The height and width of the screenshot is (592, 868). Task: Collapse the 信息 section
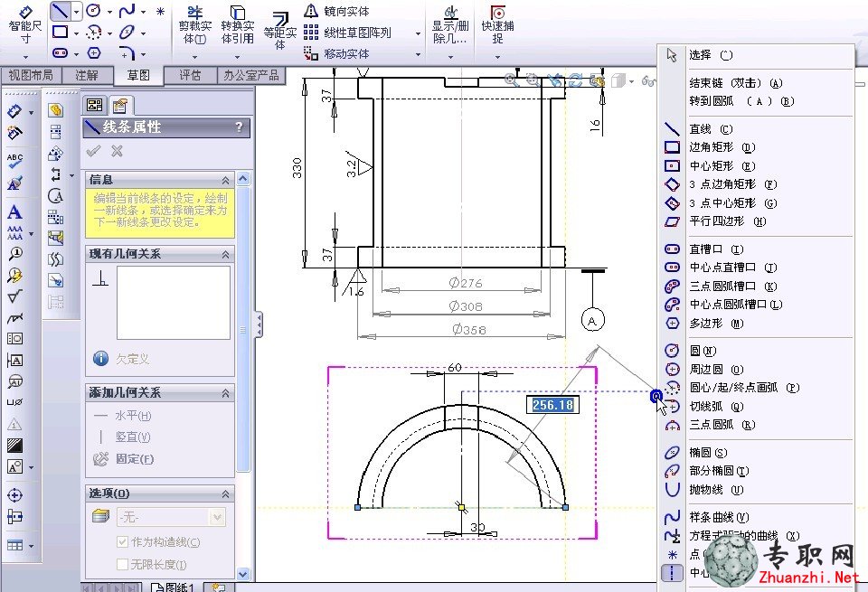(x=225, y=181)
